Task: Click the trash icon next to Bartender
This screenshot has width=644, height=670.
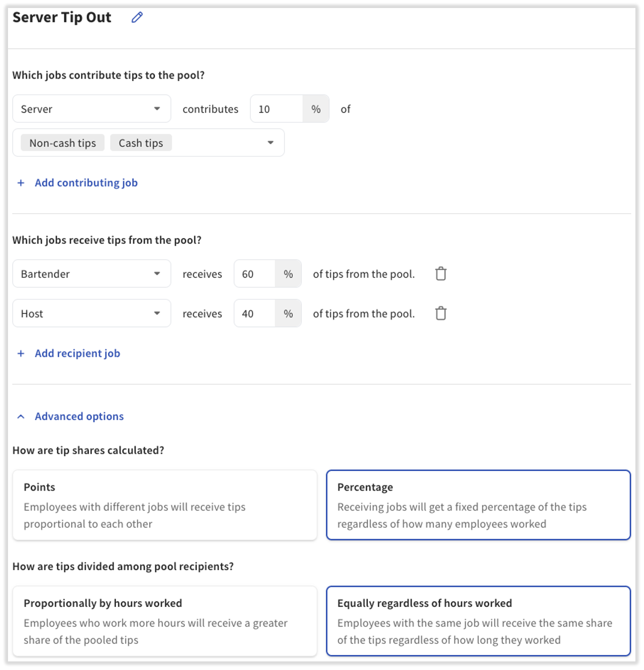Action: pyautogui.click(x=441, y=274)
